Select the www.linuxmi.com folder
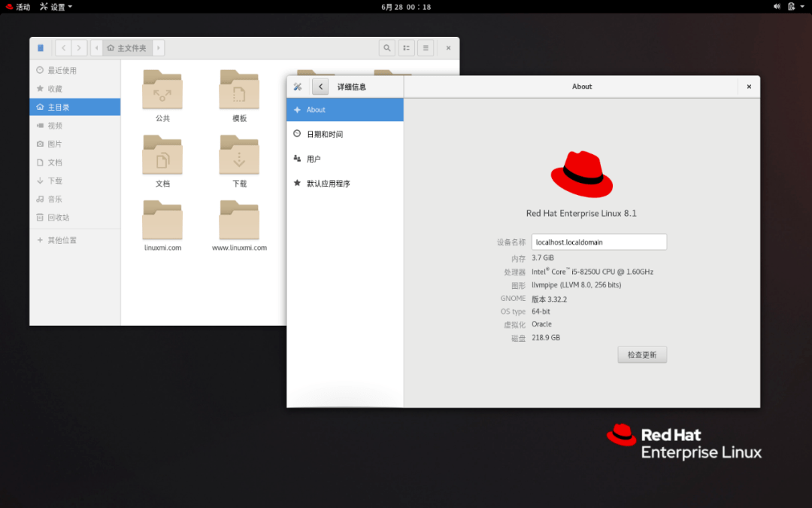Image resolution: width=812 pixels, height=508 pixels. tap(239, 221)
